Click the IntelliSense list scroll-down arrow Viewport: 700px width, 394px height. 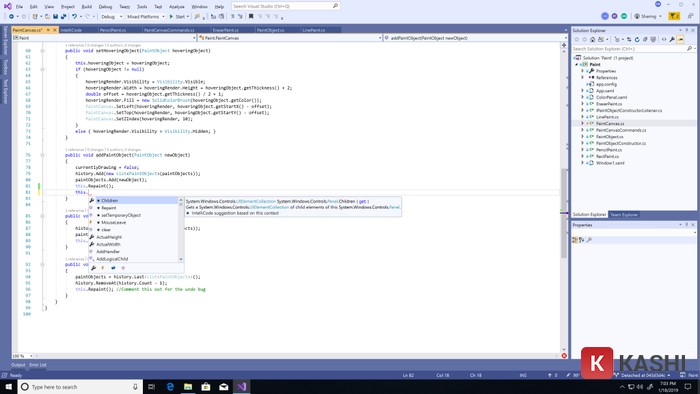pyautogui.click(x=181, y=259)
